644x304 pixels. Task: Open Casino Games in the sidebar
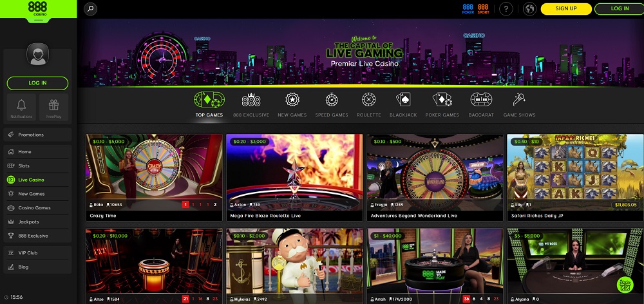click(x=37, y=207)
